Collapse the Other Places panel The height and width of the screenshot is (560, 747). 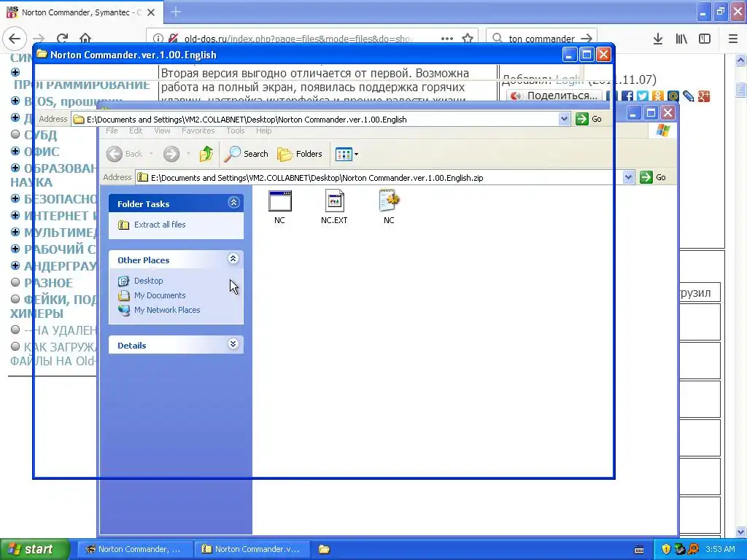click(233, 259)
